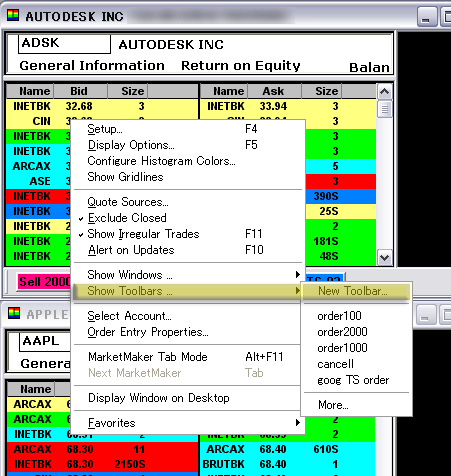Select the ARCAX 68.30 bid row
The height and width of the screenshot is (476, 451).
click(x=102, y=449)
